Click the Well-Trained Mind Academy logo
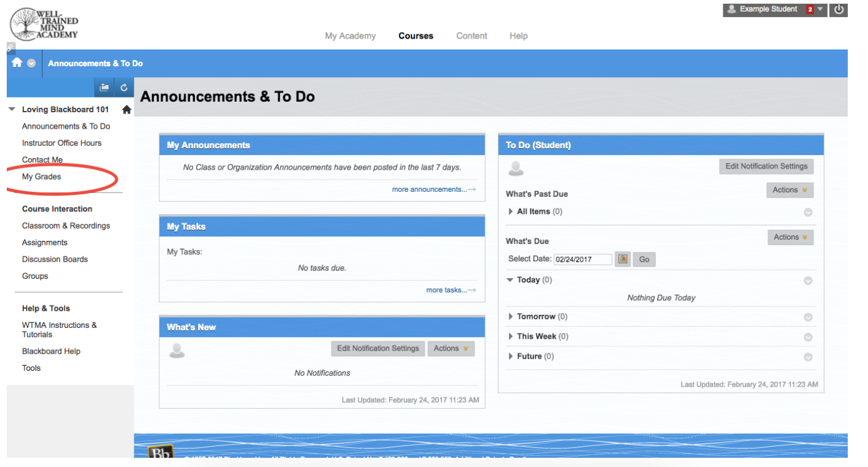 pyautogui.click(x=43, y=25)
